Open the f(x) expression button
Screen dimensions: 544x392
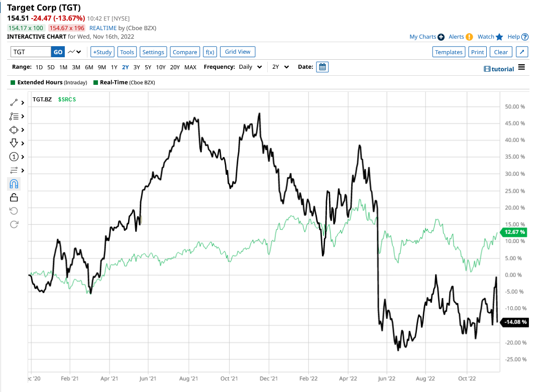pos(210,52)
